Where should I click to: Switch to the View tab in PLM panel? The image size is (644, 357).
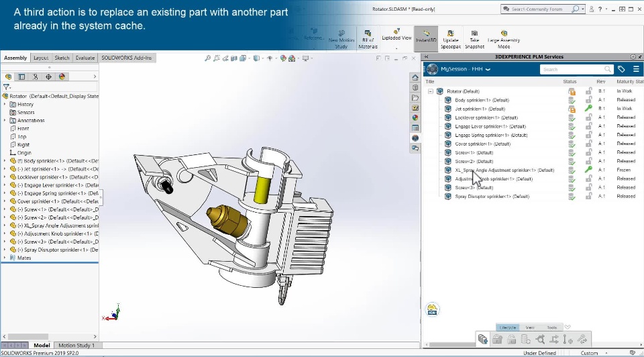coord(530,327)
